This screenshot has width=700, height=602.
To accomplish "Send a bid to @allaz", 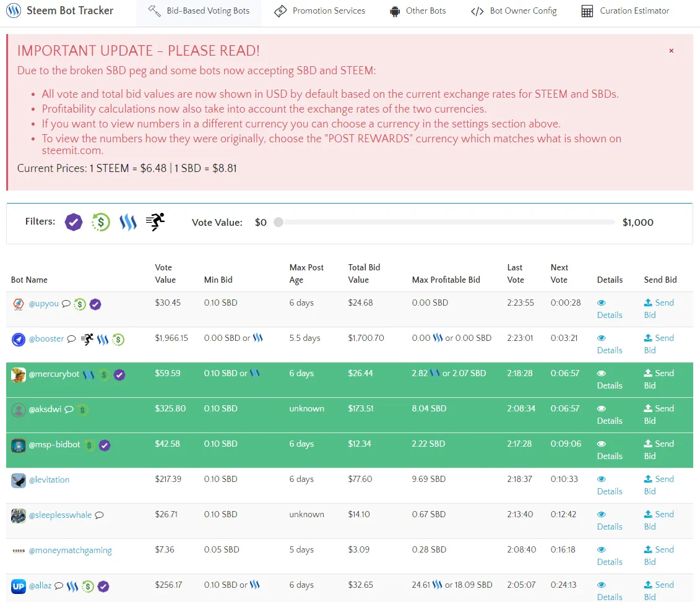I will (659, 591).
